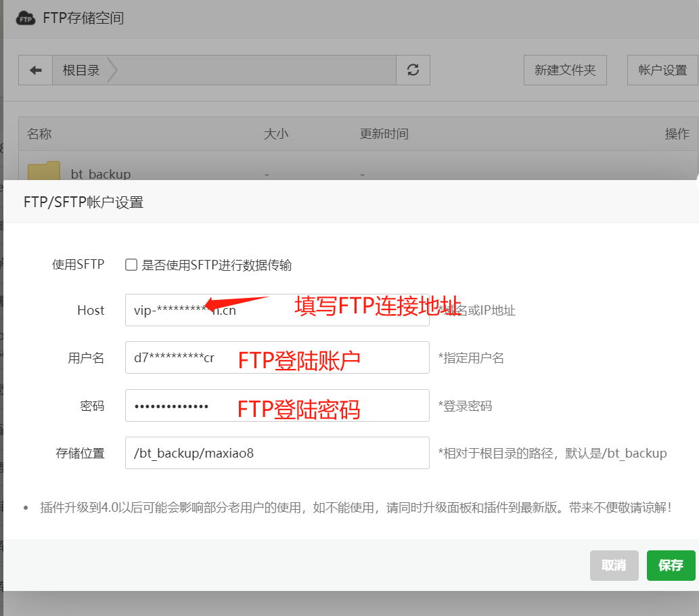Screen dimensions: 699x616
Task: Click the 插件升级到4.0 notice text
Action: coord(356,507)
